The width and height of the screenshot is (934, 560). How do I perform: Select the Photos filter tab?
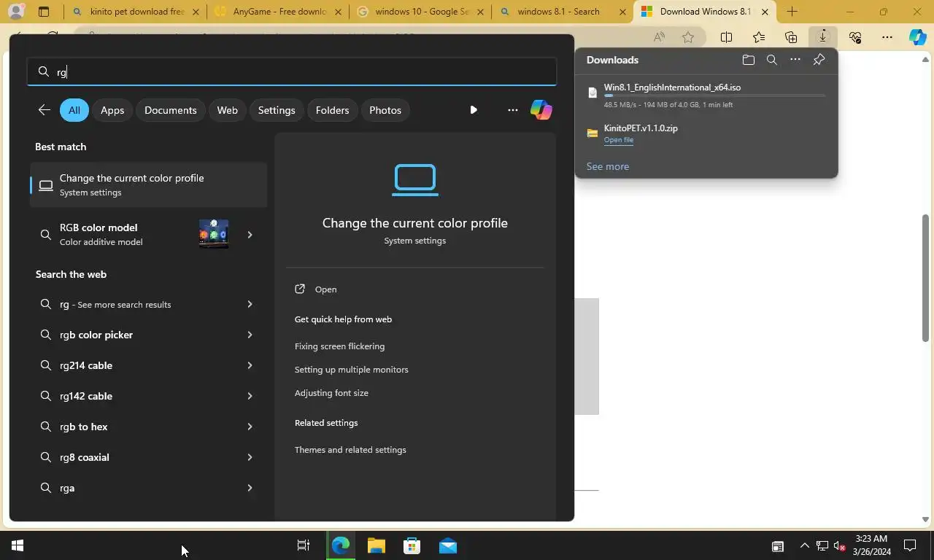point(385,110)
